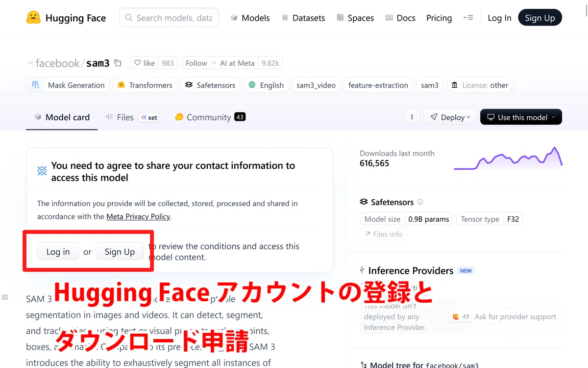The height and width of the screenshot is (368, 588).
Task: Open the facebook organization link
Action: pos(57,63)
